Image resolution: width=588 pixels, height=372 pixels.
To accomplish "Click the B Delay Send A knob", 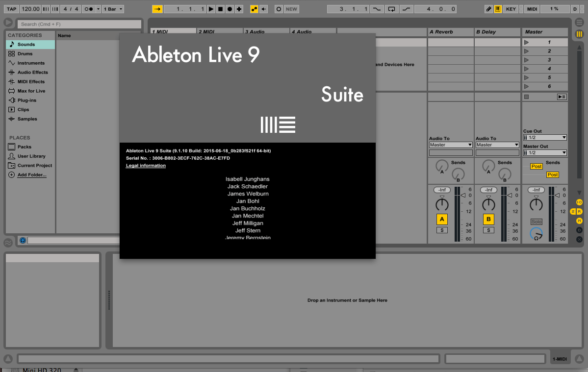I will tap(488, 165).
